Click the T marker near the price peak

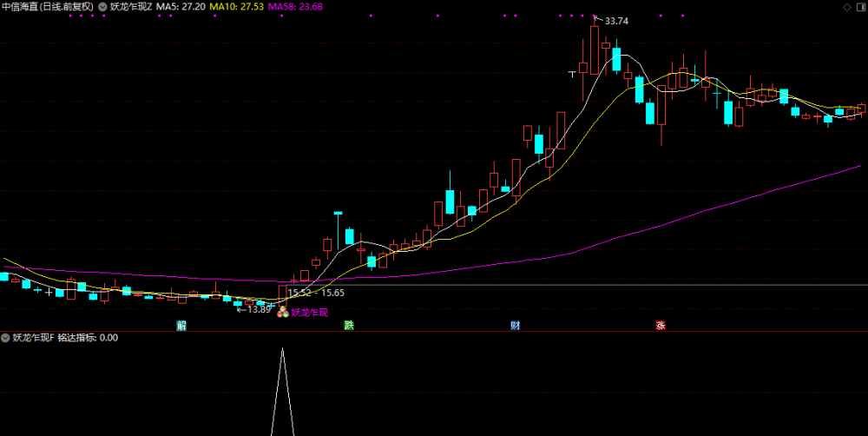point(574,74)
